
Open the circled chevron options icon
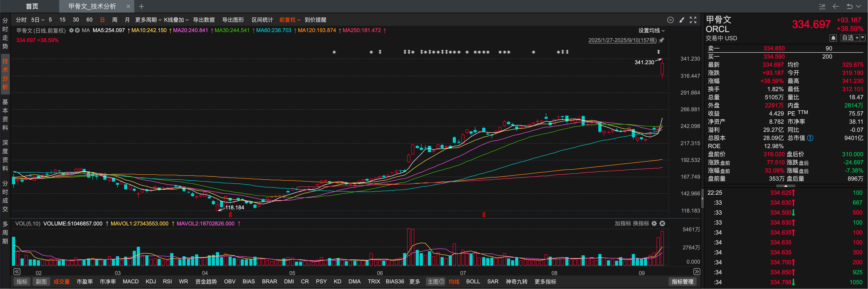point(670,20)
